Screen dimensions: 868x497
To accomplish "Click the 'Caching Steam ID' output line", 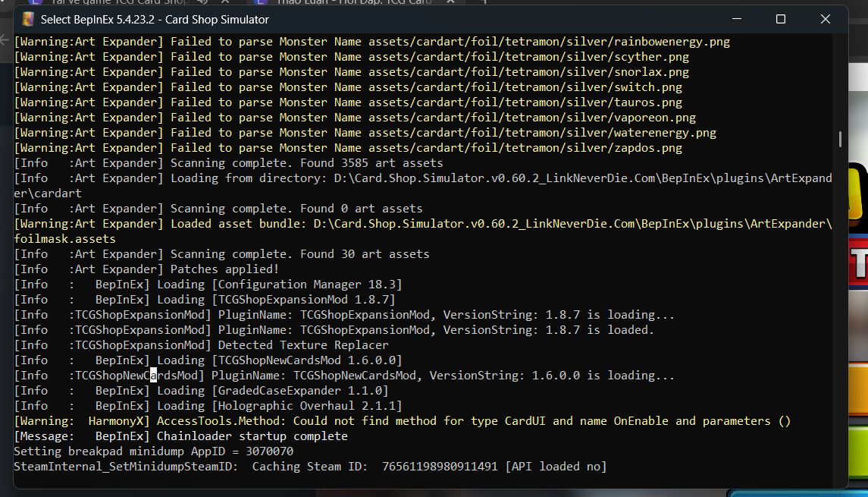I will [310, 467].
